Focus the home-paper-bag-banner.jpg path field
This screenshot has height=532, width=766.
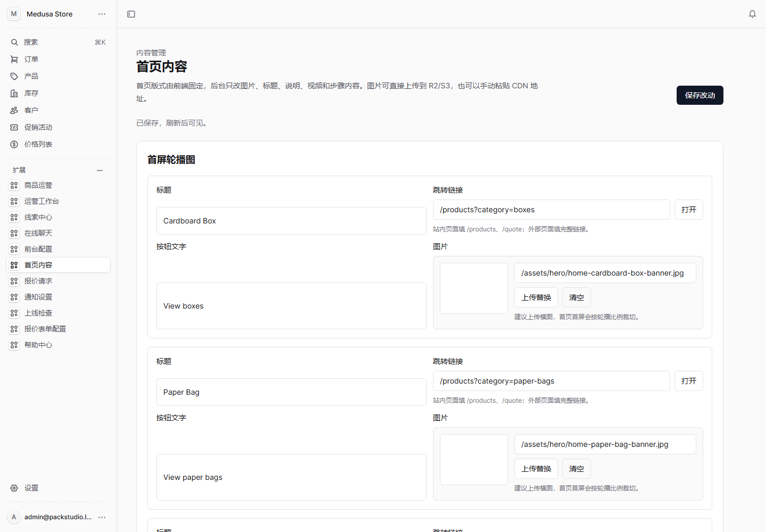(x=605, y=444)
